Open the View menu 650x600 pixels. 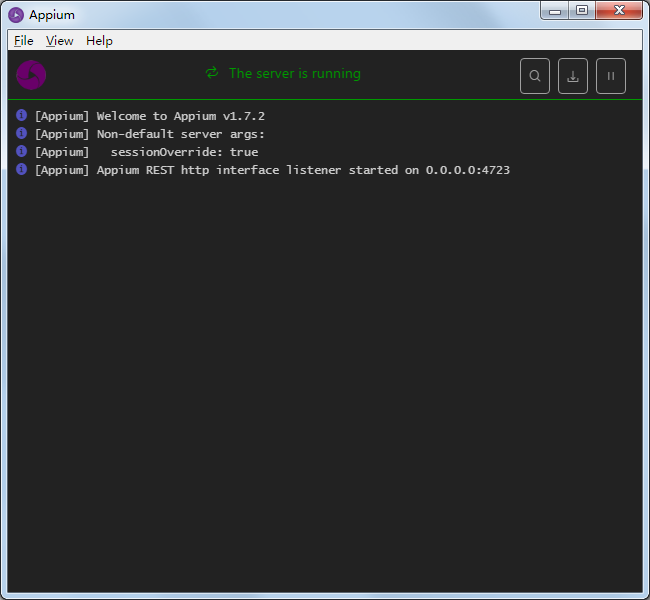pyautogui.click(x=59, y=41)
